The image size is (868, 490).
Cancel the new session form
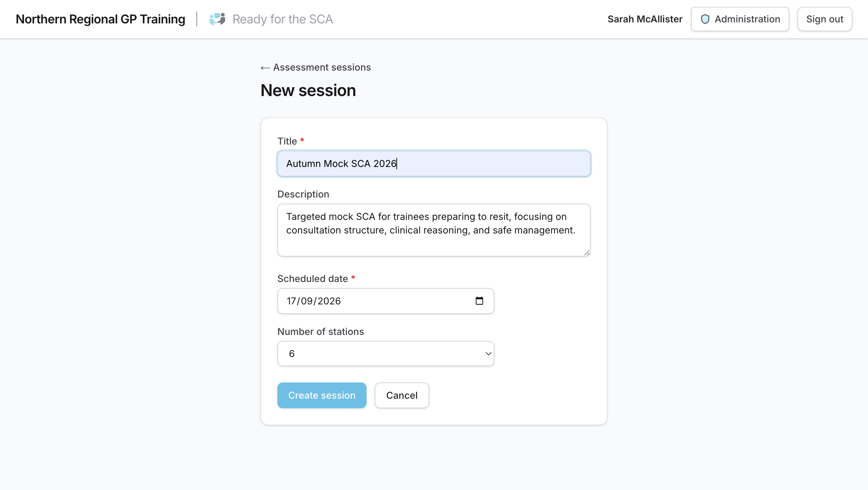point(401,395)
